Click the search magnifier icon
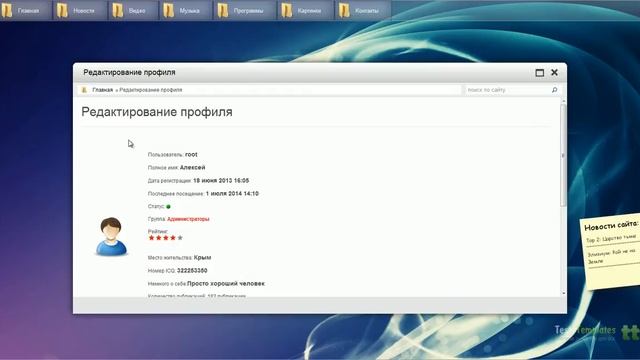This screenshot has width=640, height=360. [554, 90]
